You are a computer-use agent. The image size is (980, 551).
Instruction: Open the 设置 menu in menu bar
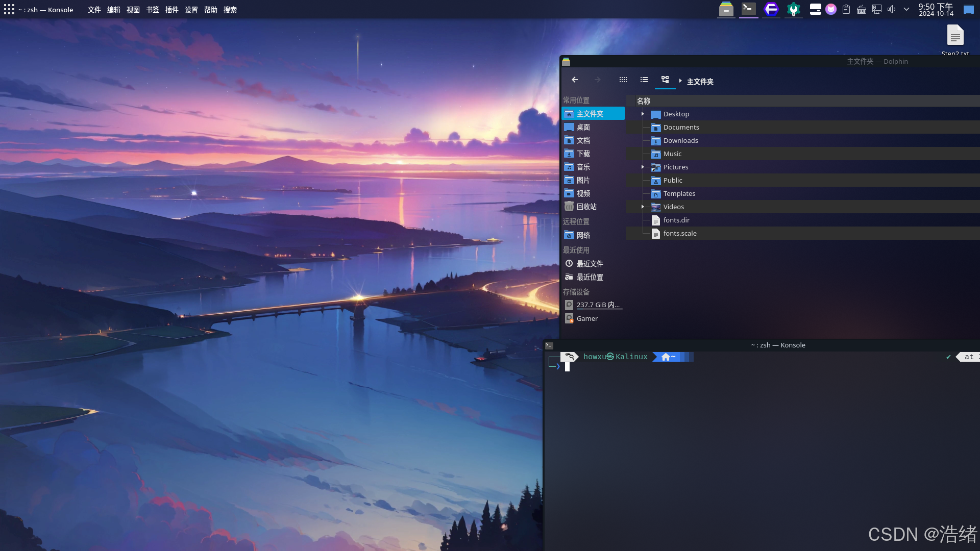pos(191,10)
